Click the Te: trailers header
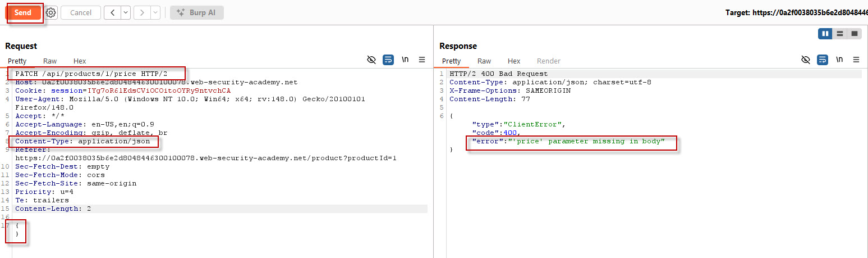 (x=42, y=200)
